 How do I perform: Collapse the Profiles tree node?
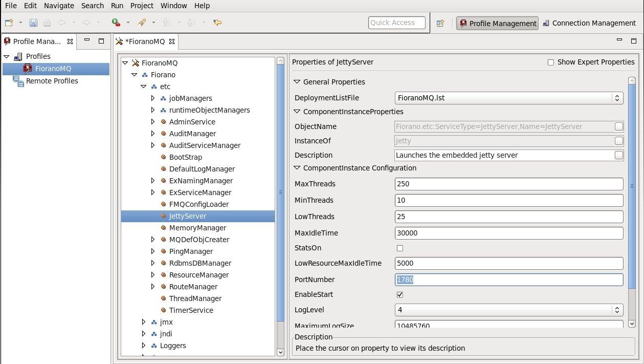pyautogui.click(x=7, y=56)
